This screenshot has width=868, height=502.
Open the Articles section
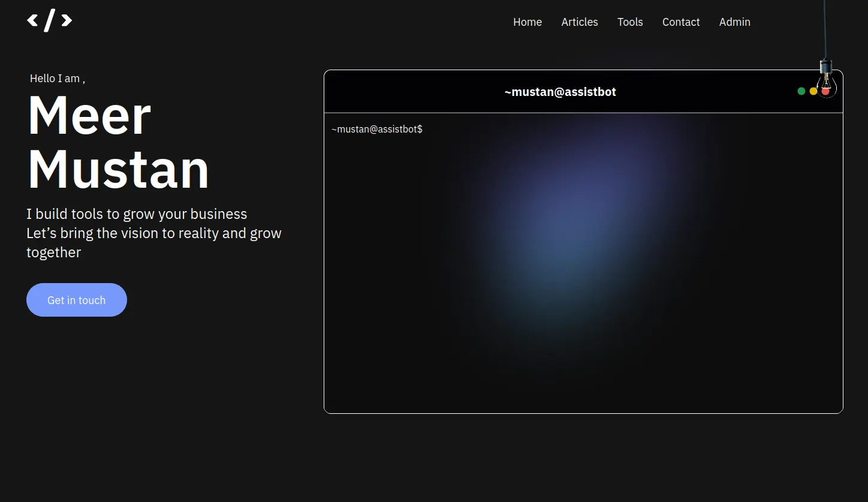tap(579, 22)
